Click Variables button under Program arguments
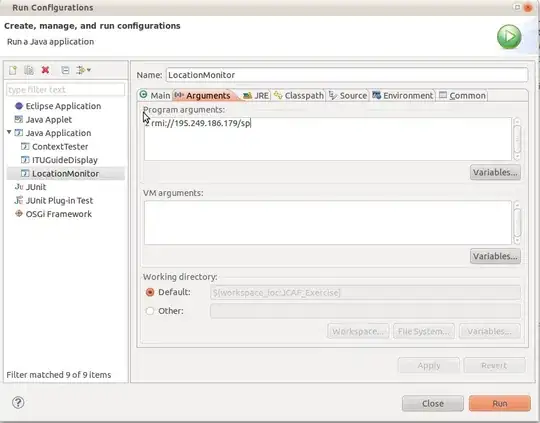The width and height of the screenshot is (540, 423). click(495, 172)
